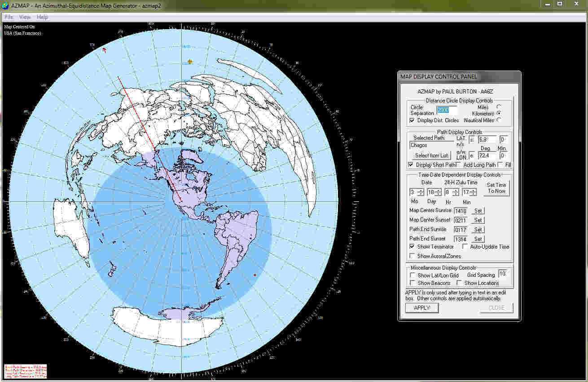Click the latitude degrees field 6.8
The width and height of the screenshot is (588, 382).
pos(487,140)
